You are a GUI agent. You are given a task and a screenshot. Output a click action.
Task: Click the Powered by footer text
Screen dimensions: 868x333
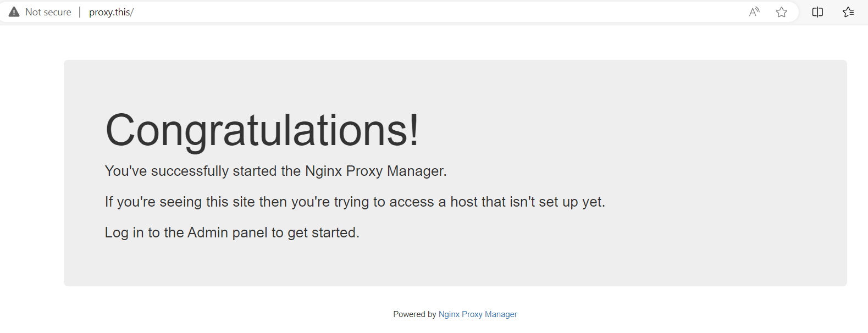(414, 314)
